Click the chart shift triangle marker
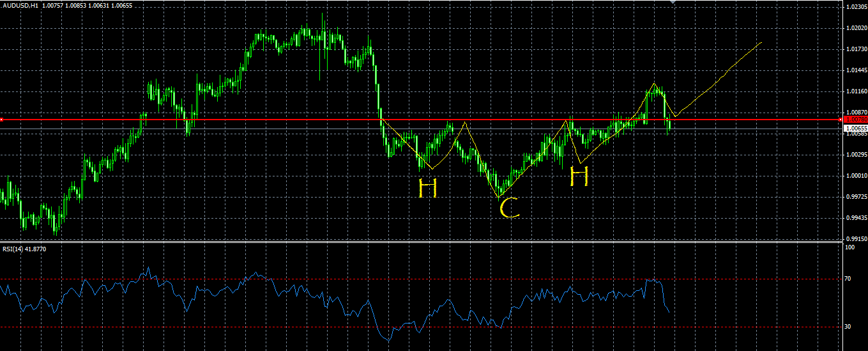The height and width of the screenshot is (351, 868). point(671,3)
